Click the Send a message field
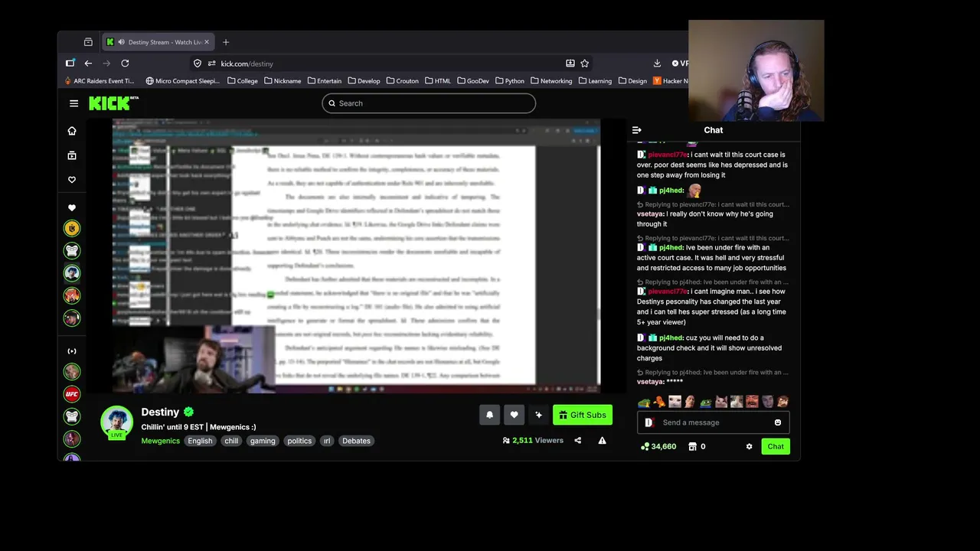Image resolution: width=980 pixels, height=551 pixels. point(713,422)
